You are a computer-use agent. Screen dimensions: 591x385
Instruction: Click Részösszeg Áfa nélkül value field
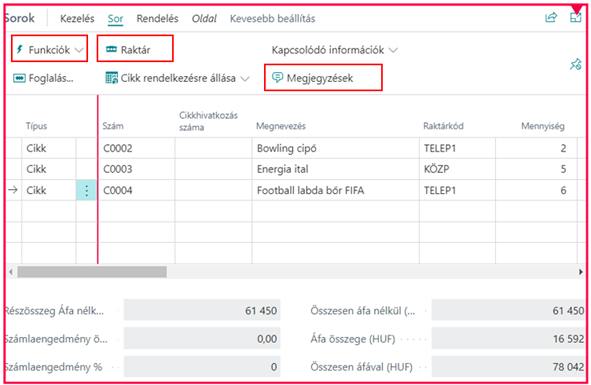[x=202, y=310]
